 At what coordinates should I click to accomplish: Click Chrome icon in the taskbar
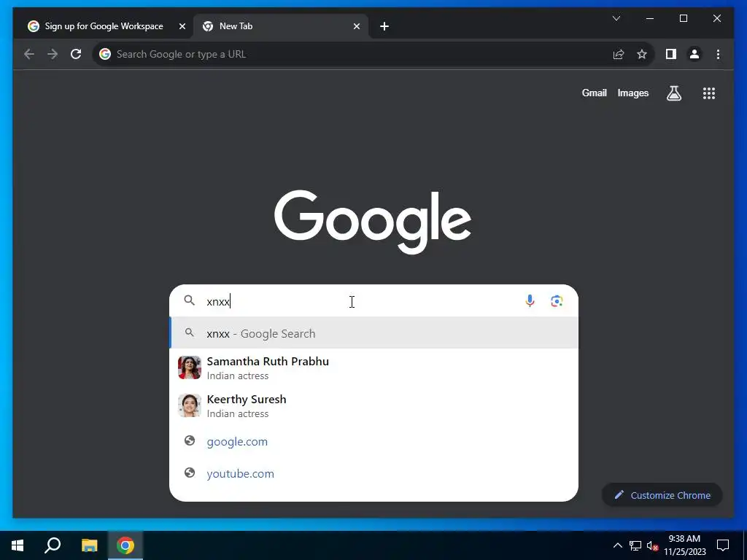[x=125, y=545]
